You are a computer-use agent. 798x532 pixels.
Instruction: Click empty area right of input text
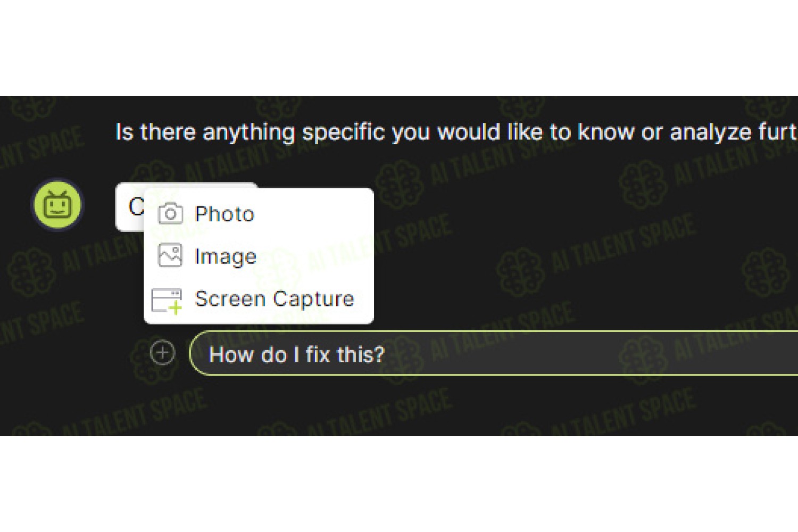(585, 353)
